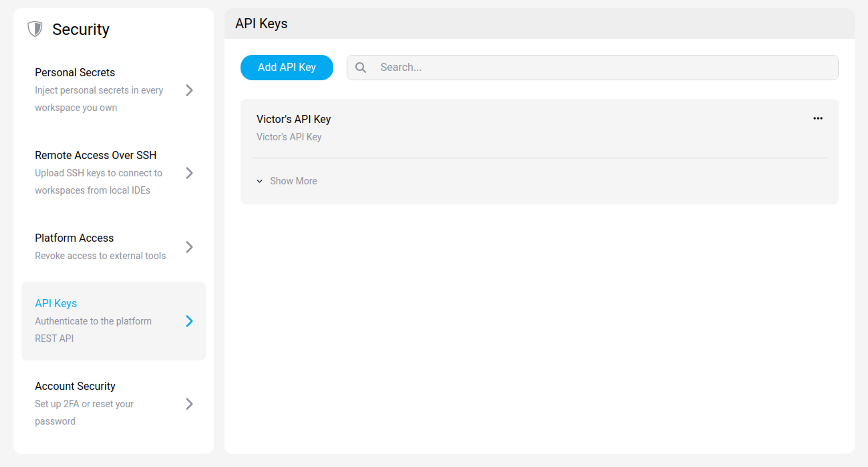Open the ellipsis menu on Victor's API Key
868x467 pixels.
[818, 118]
